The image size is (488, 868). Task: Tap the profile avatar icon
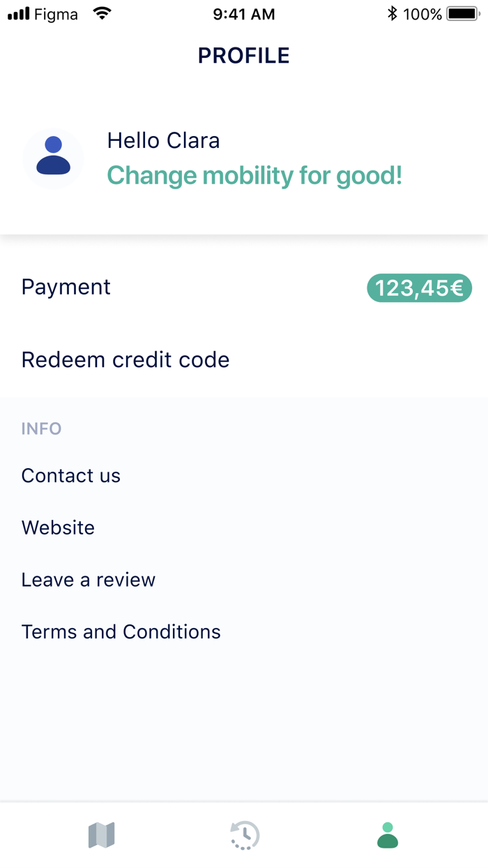click(x=53, y=158)
